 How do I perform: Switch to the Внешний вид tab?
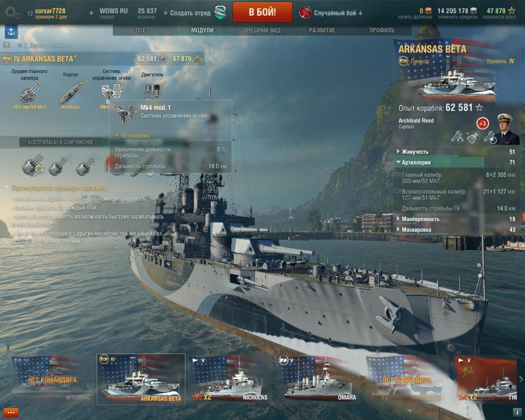tap(262, 30)
